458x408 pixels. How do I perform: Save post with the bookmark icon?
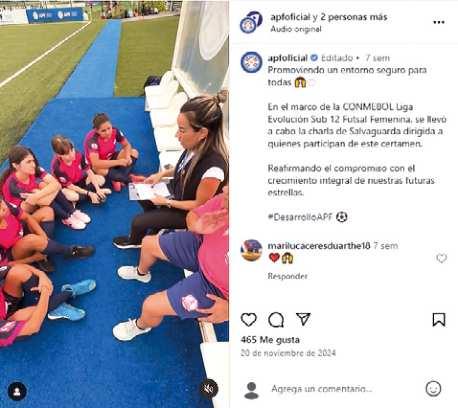pyautogui.click(x=439, y=319)
